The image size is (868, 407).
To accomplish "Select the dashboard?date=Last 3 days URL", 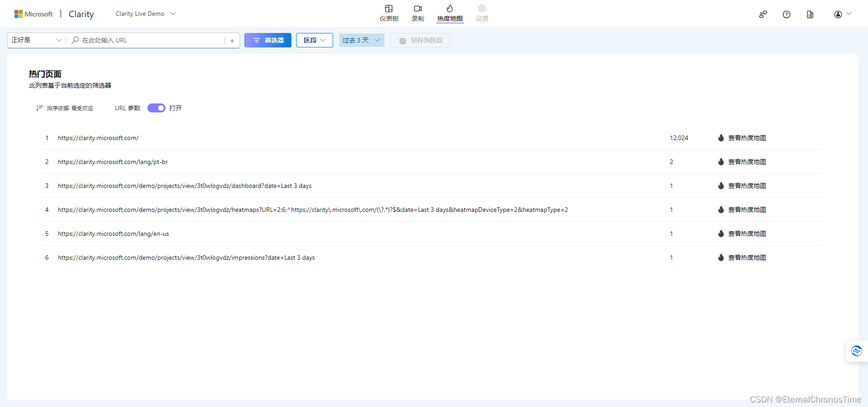I will click(x=184, y=186).
